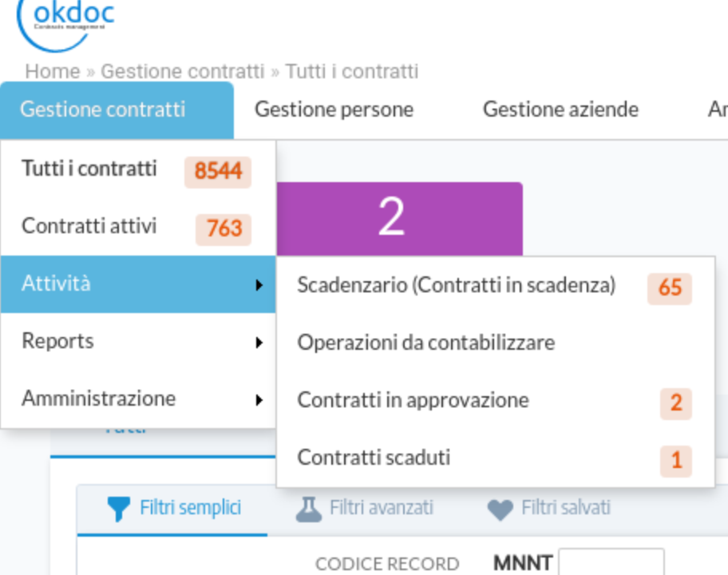The width and height of the screenshot is (728, 575).
Task: Click the badge showing 1 on Contratti scaduti
Action: (x=676, y=460)
